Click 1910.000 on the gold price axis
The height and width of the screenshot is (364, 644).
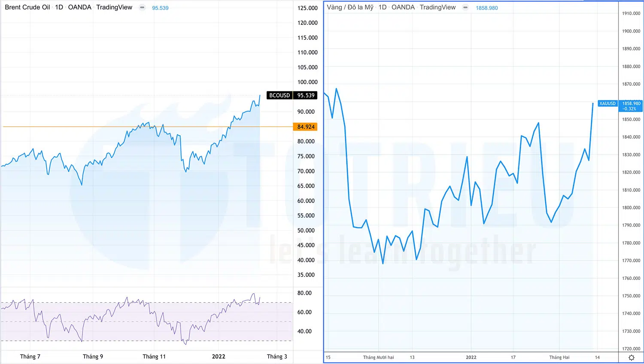point(631,14)
